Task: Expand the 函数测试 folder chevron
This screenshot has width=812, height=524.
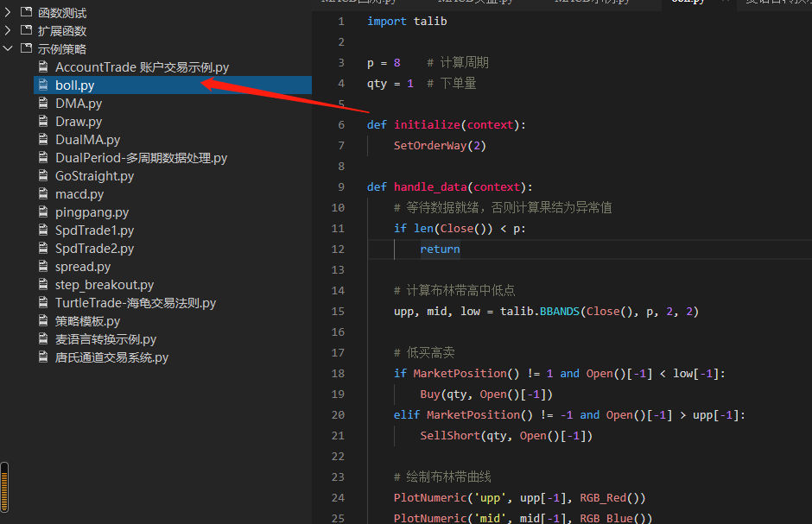Action: tap(8, 12)
